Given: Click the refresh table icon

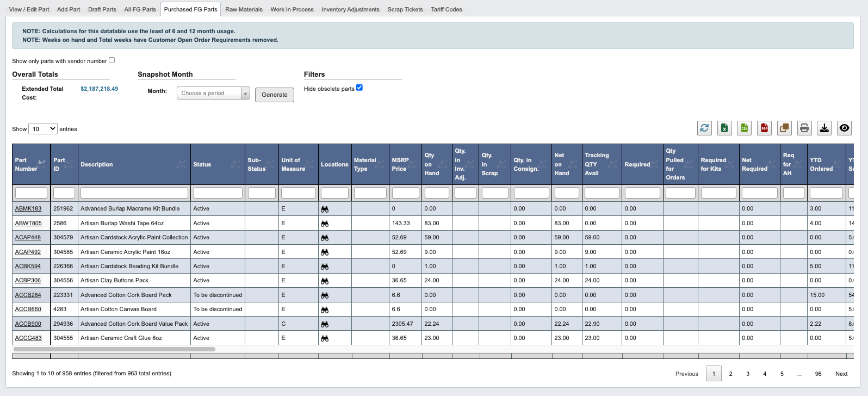Looking at the screenshot, I should pos(704,128).
